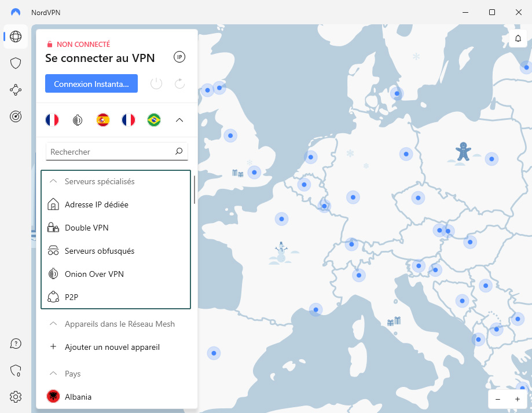Click the reconnect refresh icon
532x413 pixels.
point(179,83)
